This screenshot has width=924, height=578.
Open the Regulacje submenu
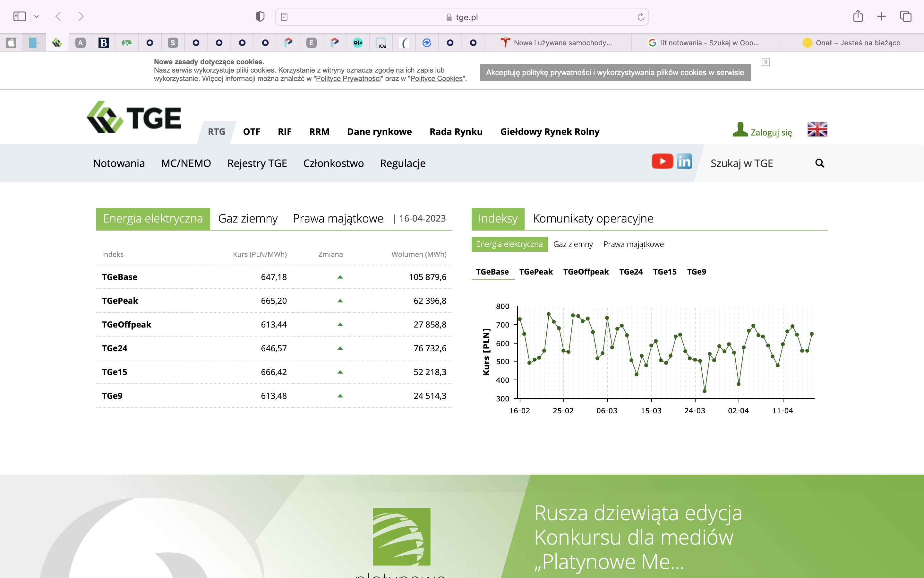pos(402,163)
